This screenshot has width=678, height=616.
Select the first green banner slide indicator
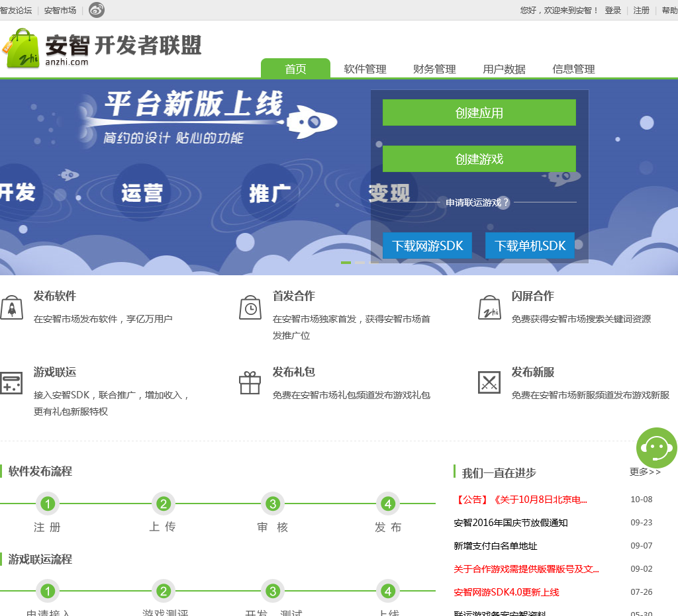click(x=346, y=263)
